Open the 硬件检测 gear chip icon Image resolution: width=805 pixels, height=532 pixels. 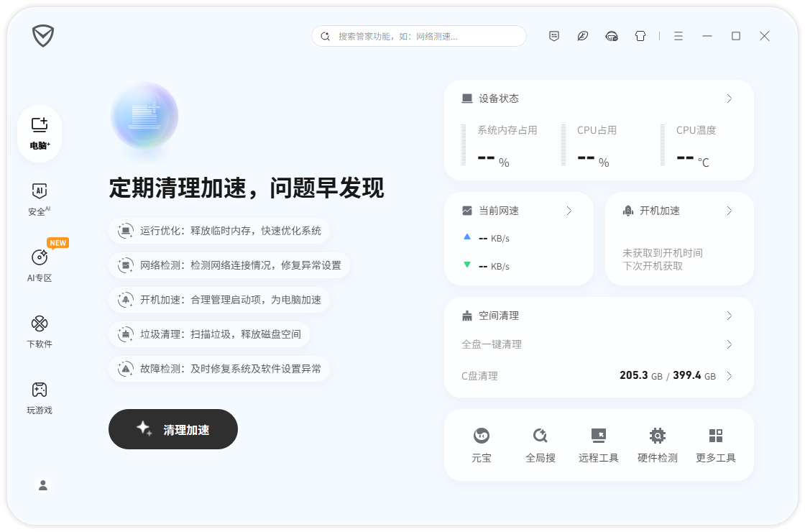(x=657, y=436)
